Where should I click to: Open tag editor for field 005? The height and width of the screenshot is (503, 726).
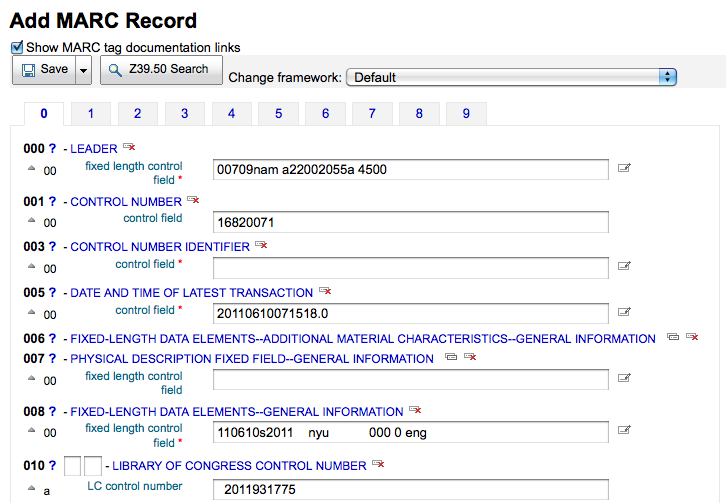click(624, 312)
